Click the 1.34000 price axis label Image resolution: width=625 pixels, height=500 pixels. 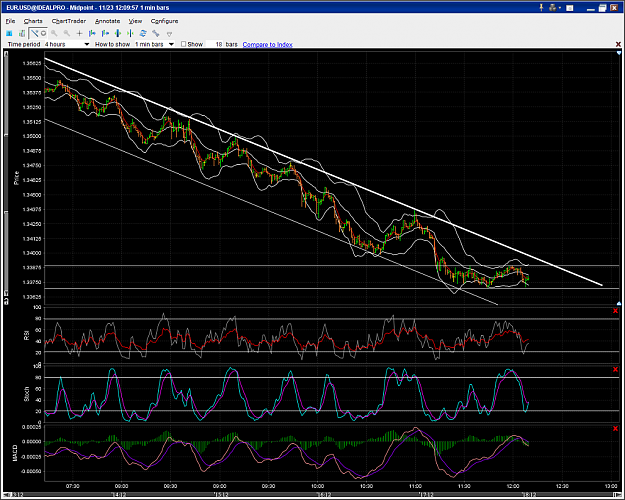(x=32, y=253)
